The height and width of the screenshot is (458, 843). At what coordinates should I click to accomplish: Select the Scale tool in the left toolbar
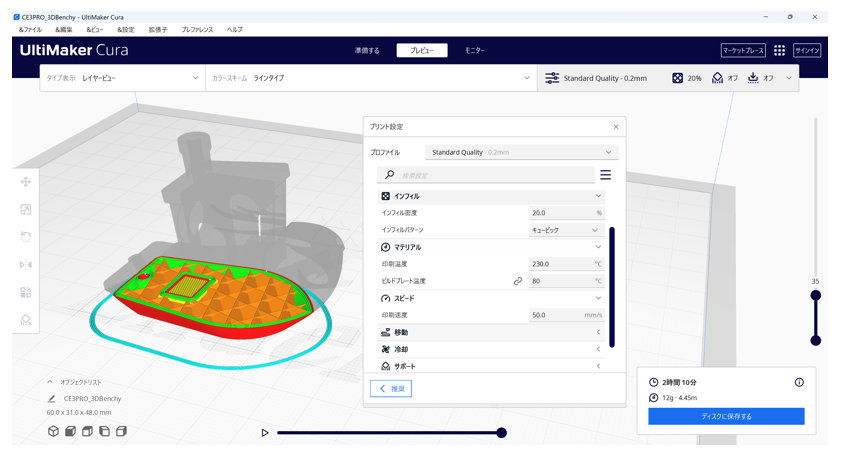[x=25, y=209]
